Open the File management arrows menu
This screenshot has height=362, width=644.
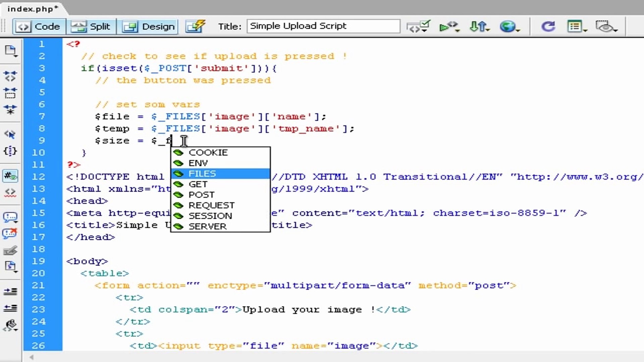pos(479,26)
